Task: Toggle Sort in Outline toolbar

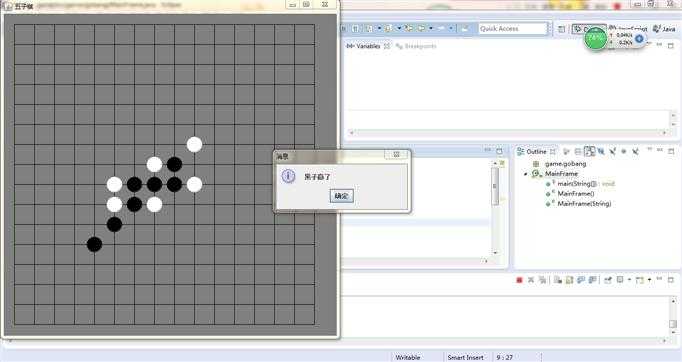Action: point(566,151)
